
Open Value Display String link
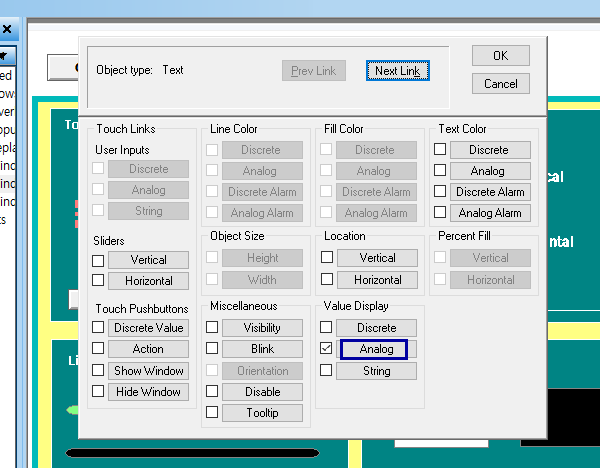[377, 371]
